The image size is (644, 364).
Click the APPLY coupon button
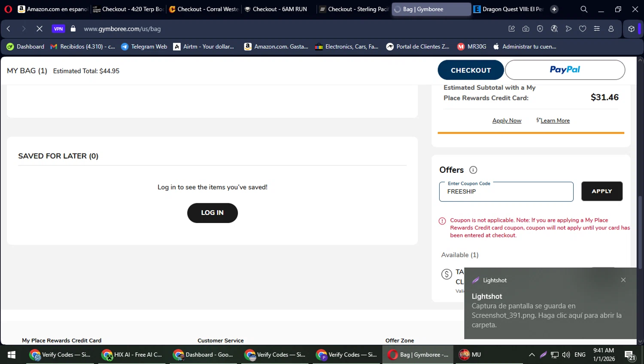(x=601, y=191)
